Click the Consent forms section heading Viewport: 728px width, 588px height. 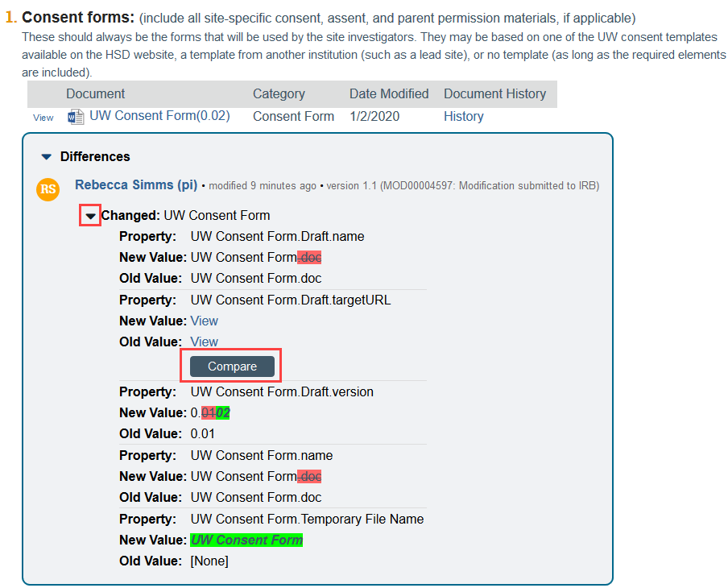tap(78, 17)
